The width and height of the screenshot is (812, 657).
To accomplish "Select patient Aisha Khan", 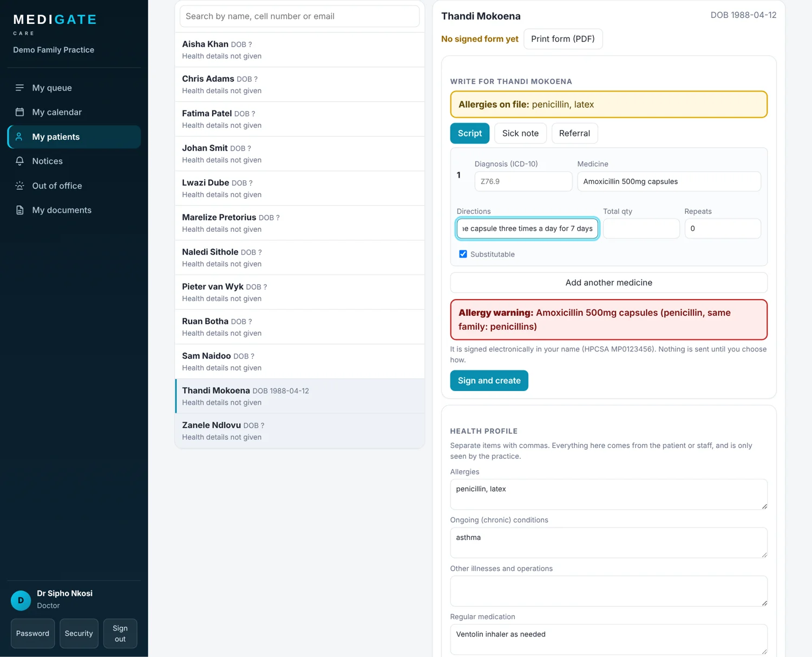I will pyautogui.click(x=299, y=50).
